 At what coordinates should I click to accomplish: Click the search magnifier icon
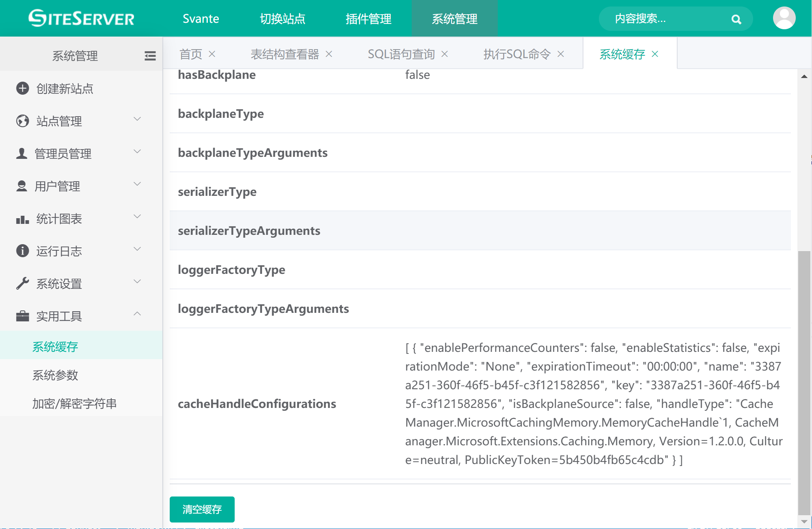[736, 19]
